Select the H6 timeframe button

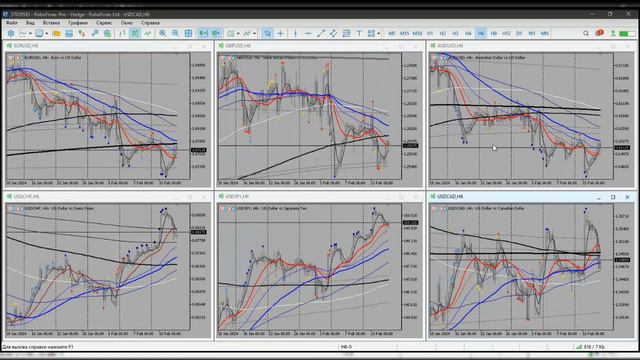tap(481, 33)
